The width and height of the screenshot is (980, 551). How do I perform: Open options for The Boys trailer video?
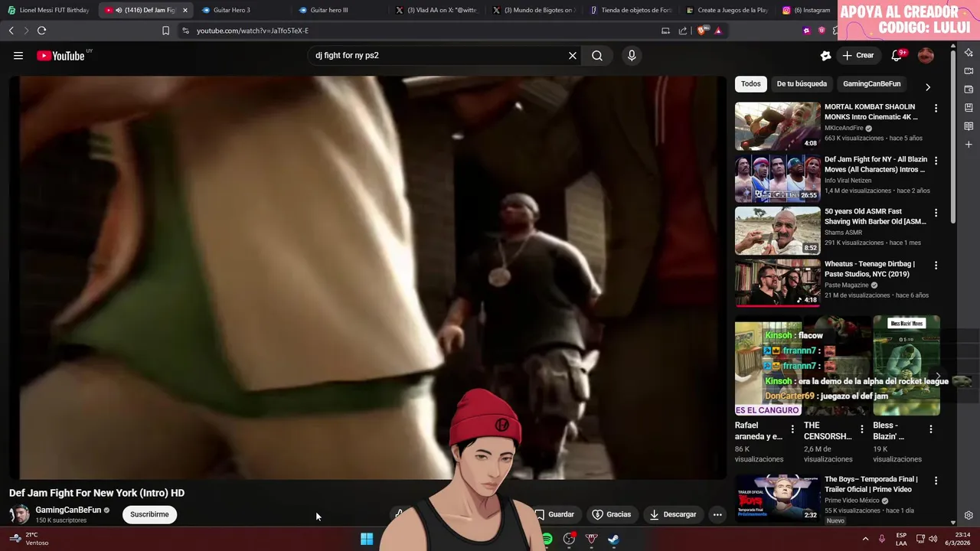pyautogui.click(x=936, y=481)
